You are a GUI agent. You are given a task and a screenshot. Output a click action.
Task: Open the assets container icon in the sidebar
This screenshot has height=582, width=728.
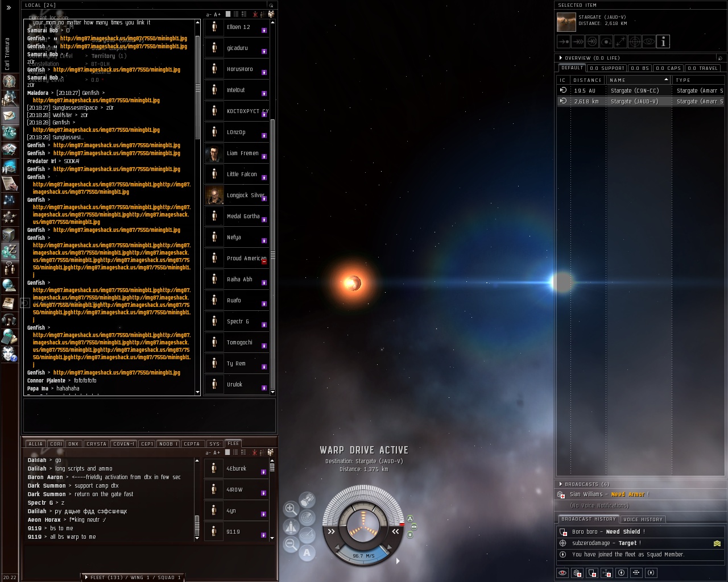click(9, 234)
